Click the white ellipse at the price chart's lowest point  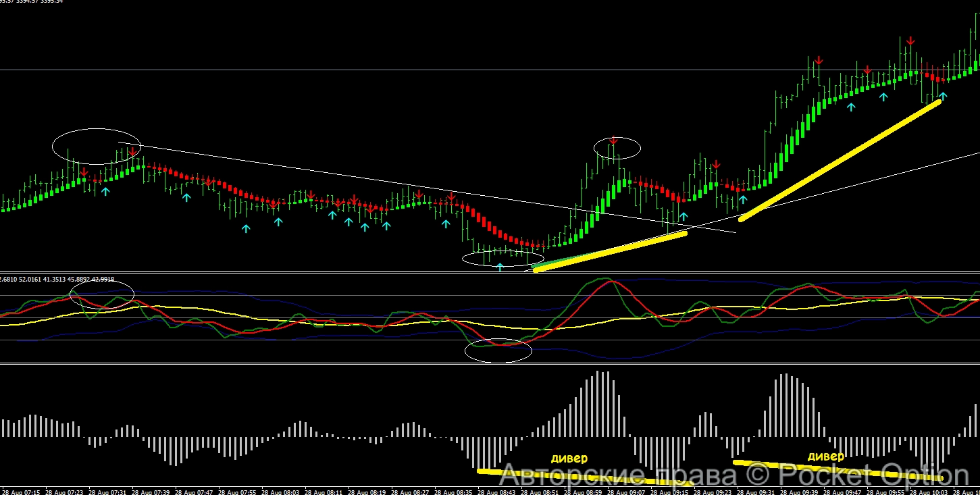[x=502, y=258]
